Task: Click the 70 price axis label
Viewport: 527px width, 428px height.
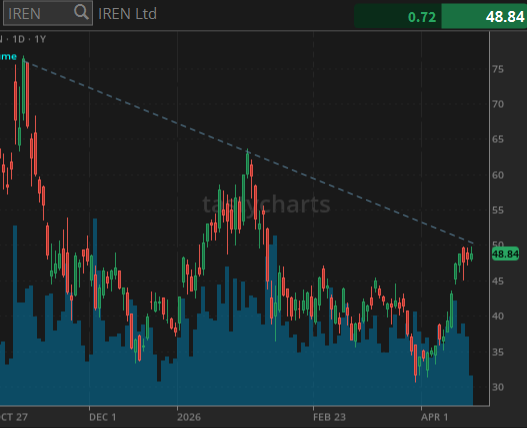Action: pos(498,104)
